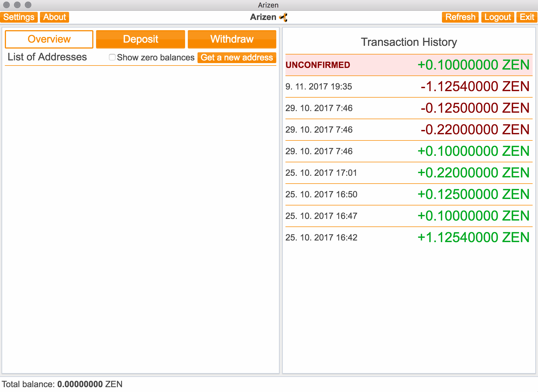The height and width of the screenshot is (392, 538).
Task: Select the -0.12500000 ZEN transaction row
Action: (x=409, y=108)
